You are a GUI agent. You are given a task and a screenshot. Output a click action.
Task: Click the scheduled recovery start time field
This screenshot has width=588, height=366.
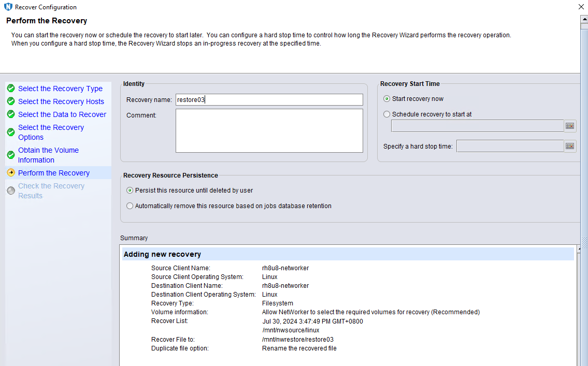(x=477, y=126)
